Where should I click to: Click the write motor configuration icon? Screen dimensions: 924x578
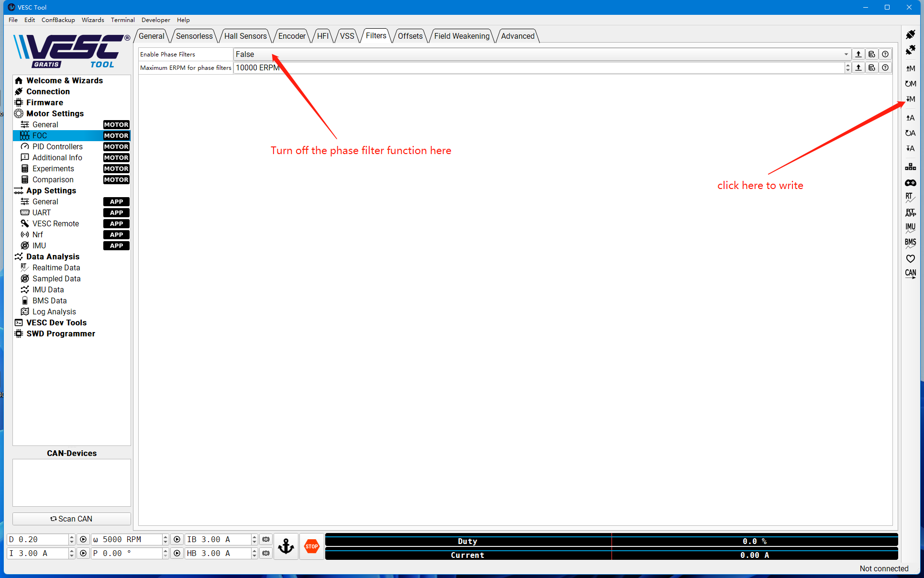910,99
